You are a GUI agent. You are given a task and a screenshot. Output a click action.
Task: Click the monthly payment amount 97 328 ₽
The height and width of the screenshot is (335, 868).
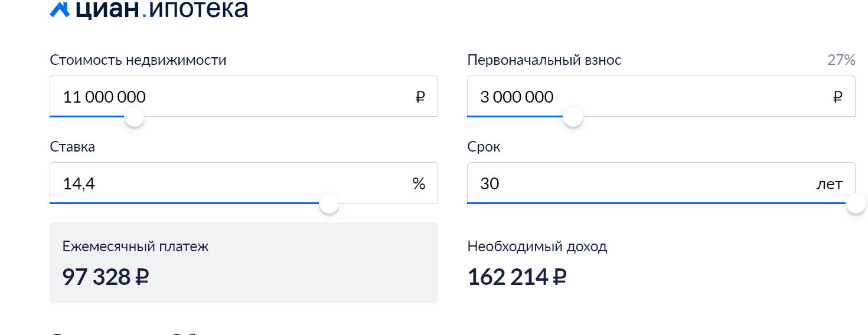105,277
